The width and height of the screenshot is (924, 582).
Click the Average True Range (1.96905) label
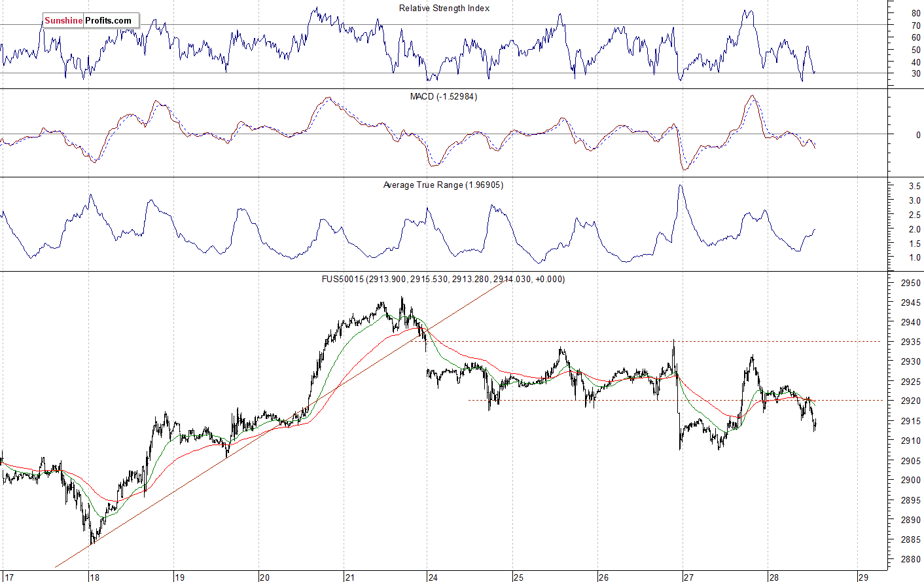click(443, 185)
